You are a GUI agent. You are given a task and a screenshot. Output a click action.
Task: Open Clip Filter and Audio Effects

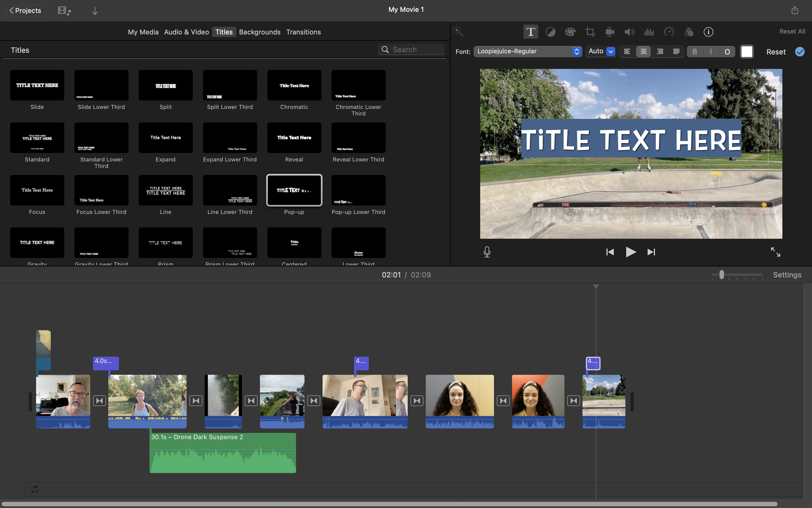pos(689,32)
